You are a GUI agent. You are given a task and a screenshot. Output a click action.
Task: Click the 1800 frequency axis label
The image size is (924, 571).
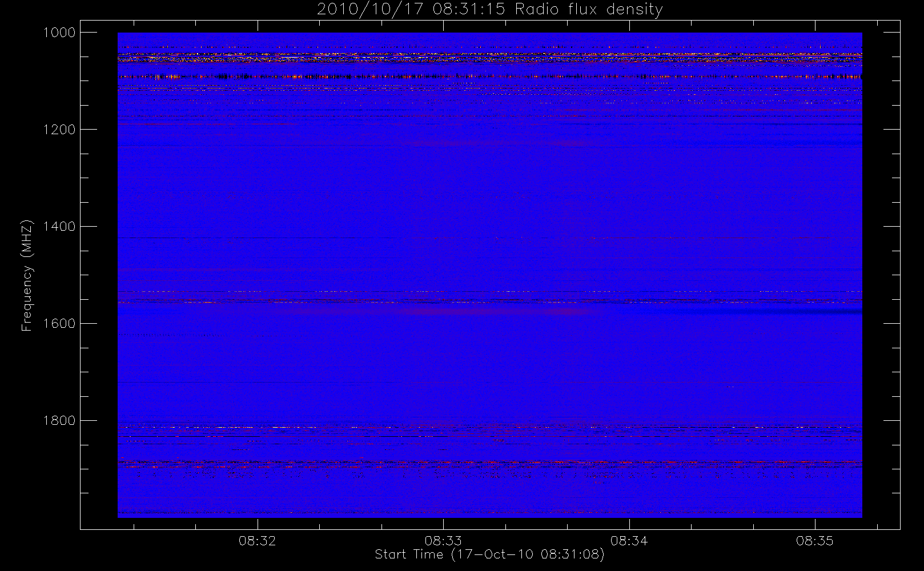(59, 421)
